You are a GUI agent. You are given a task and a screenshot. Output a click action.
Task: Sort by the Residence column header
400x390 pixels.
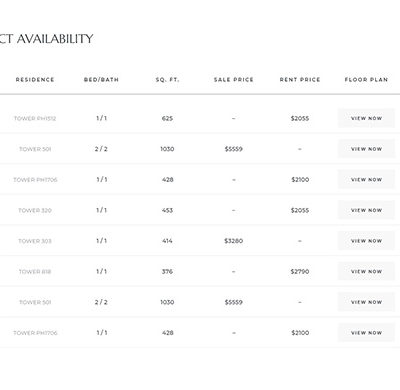[x=35, y=80]
